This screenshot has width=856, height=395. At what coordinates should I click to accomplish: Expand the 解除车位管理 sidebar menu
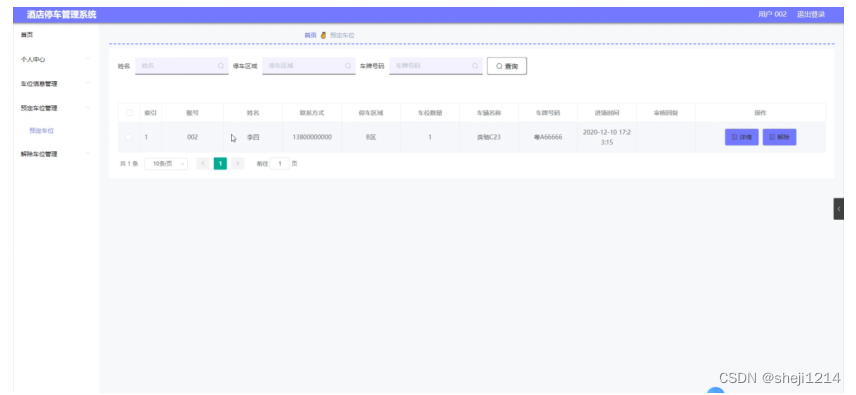tap(56, 154)
